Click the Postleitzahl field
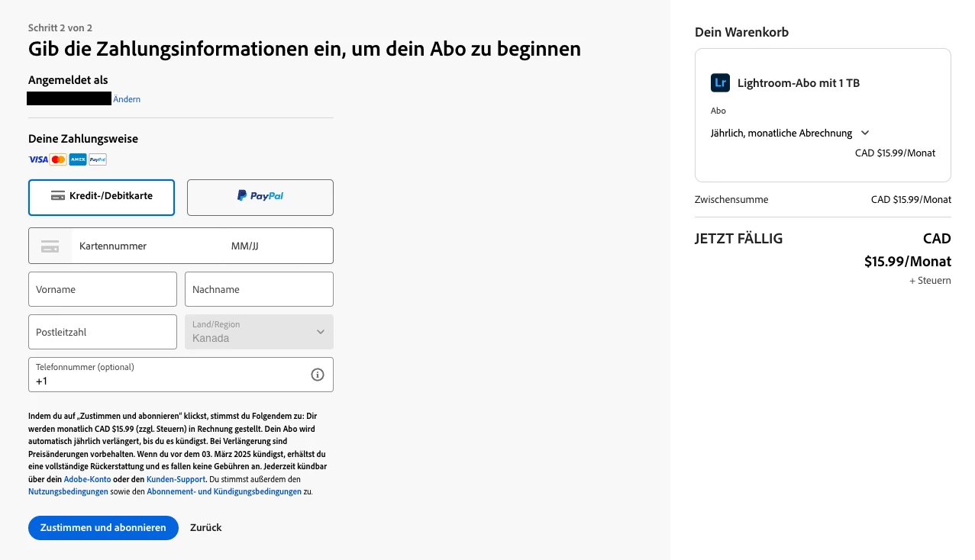Screen dimensions: 975x560 [102, 332]
